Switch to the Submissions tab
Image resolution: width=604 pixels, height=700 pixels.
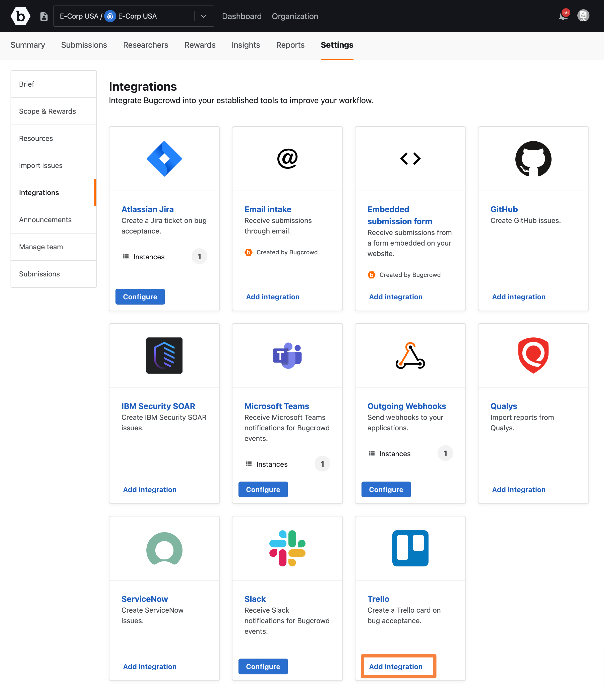(x=84, y=45)
